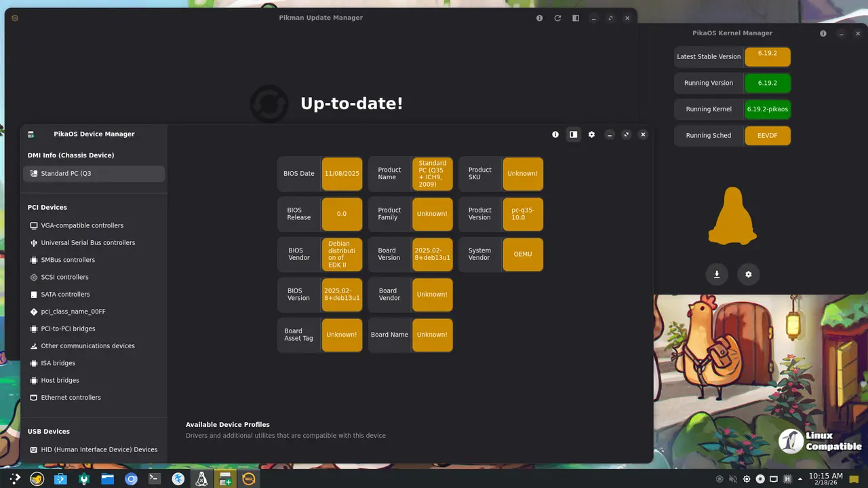Toggle the Device Manager sidebar panel button

pyautogui.click(x=574, y=134)
